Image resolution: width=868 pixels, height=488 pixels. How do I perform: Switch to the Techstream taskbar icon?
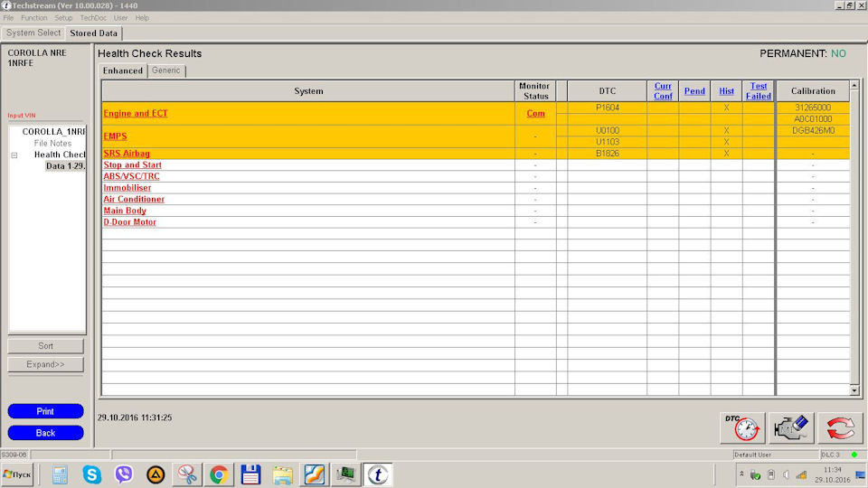pos(378,474)
